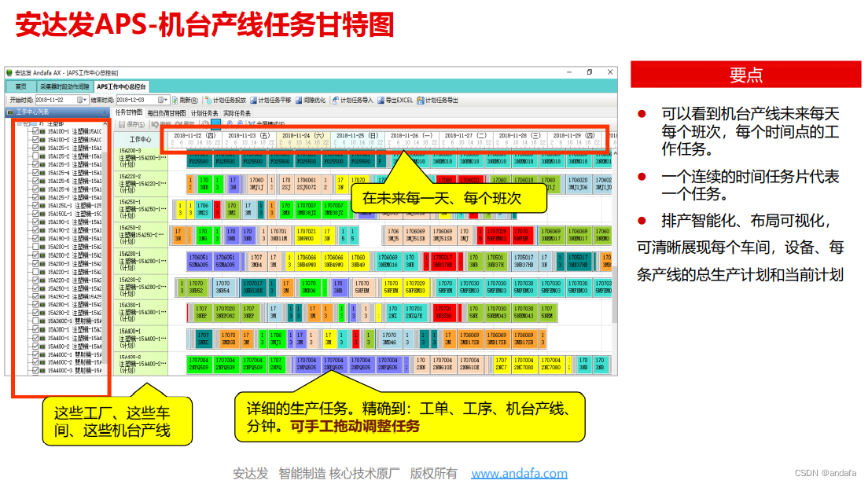Check the 15A220-1 work center checkbox
The image size is (868, 484).
coord(35,272)
